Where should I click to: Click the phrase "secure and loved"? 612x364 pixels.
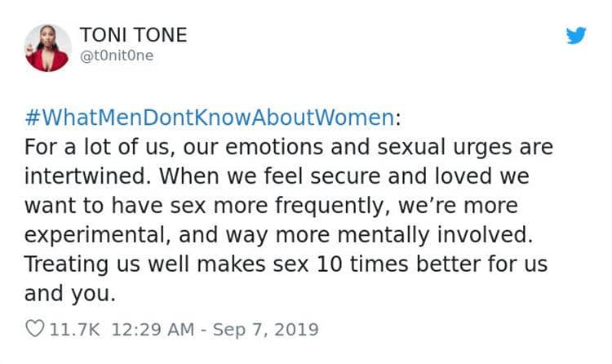pyautogui.click(x=406, y=177)
